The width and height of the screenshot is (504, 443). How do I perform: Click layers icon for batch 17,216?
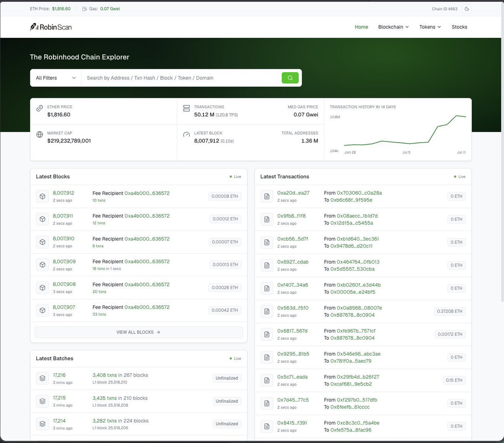42,378
